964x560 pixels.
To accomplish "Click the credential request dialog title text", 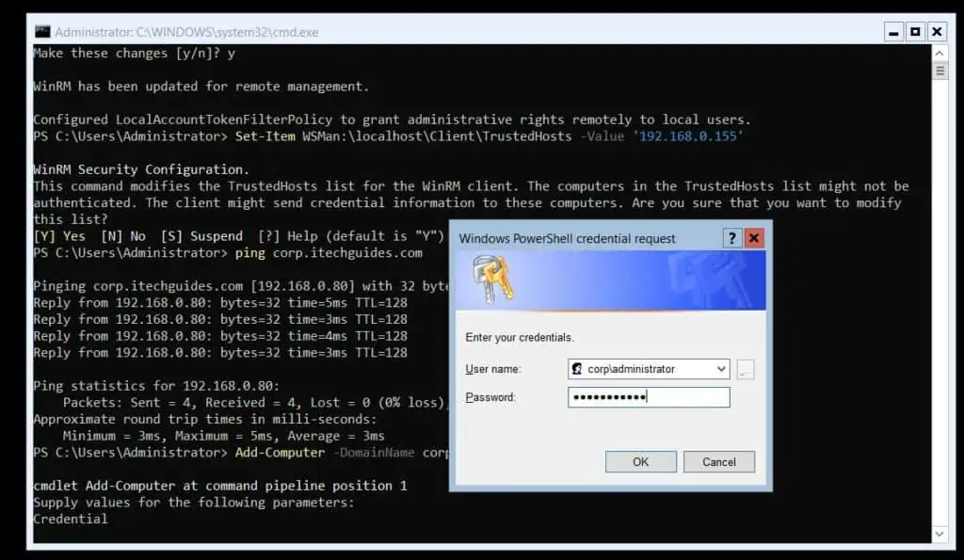I will pos(567,238).
